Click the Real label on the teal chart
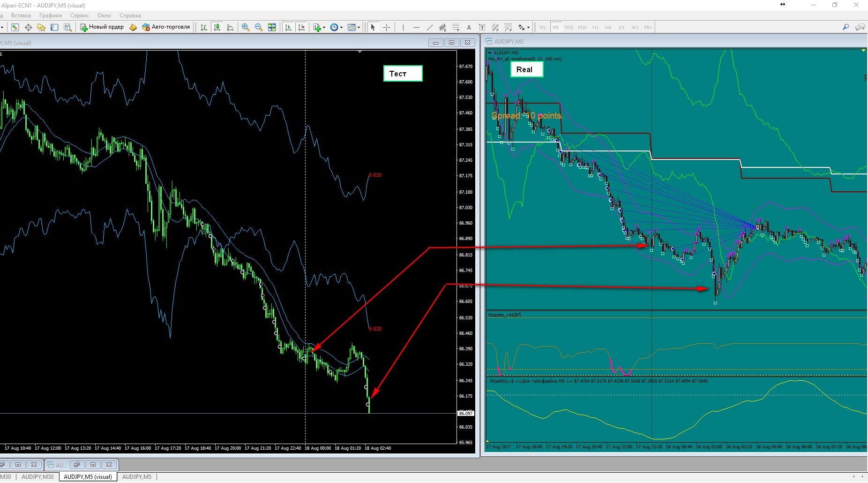This screenshot has height=483, width=868. (x=527, y=69)
